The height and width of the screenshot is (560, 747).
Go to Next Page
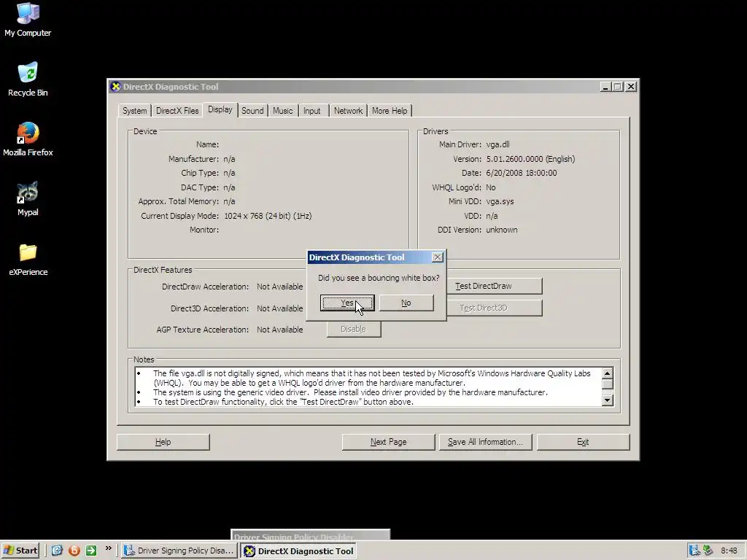tap(388, 442)
